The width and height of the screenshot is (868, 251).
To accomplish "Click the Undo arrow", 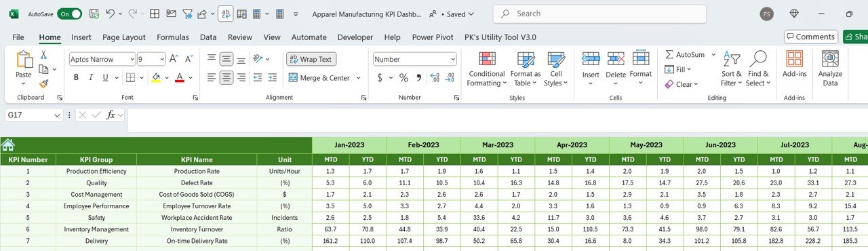I will 111,14.
